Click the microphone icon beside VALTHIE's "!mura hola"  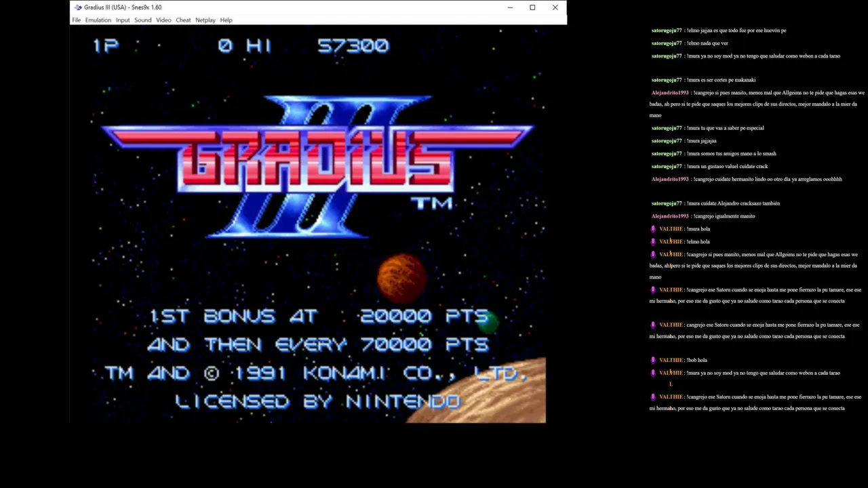point(653,229)
